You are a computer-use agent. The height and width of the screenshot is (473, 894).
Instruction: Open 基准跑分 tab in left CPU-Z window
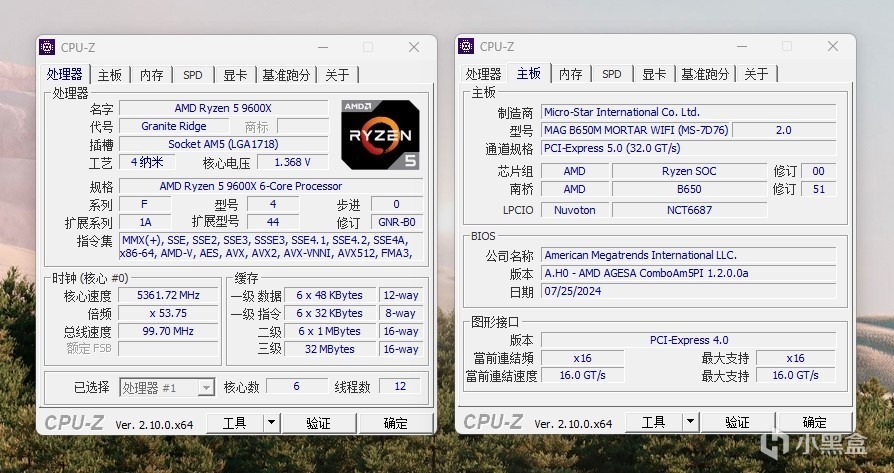(x=286, y=75)
